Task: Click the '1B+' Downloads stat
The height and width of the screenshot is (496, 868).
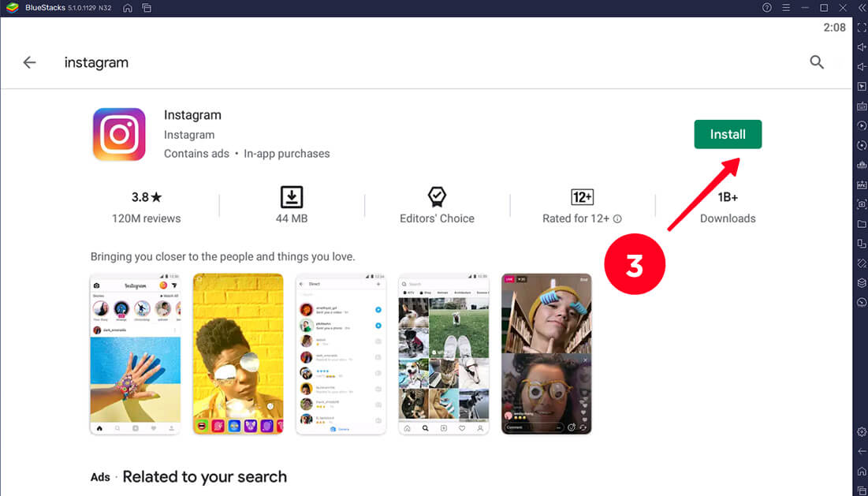Action: [x=728, y=207]
